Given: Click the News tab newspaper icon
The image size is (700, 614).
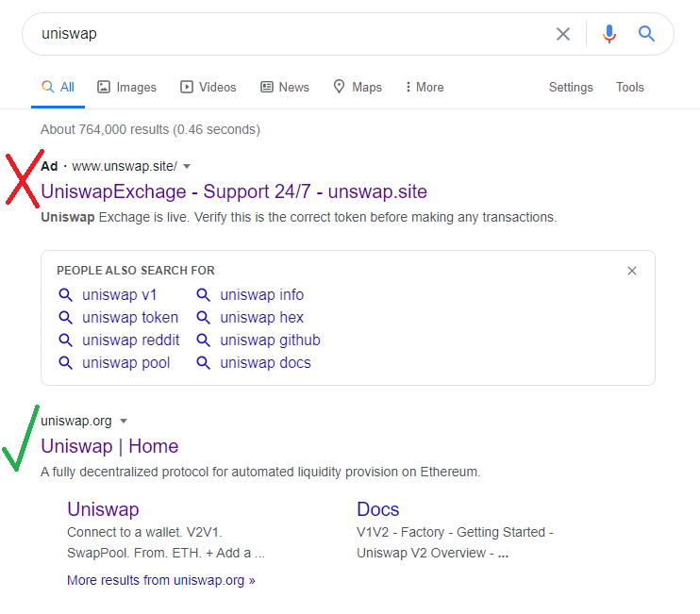Looking at the screenshot, I should 267,87.
